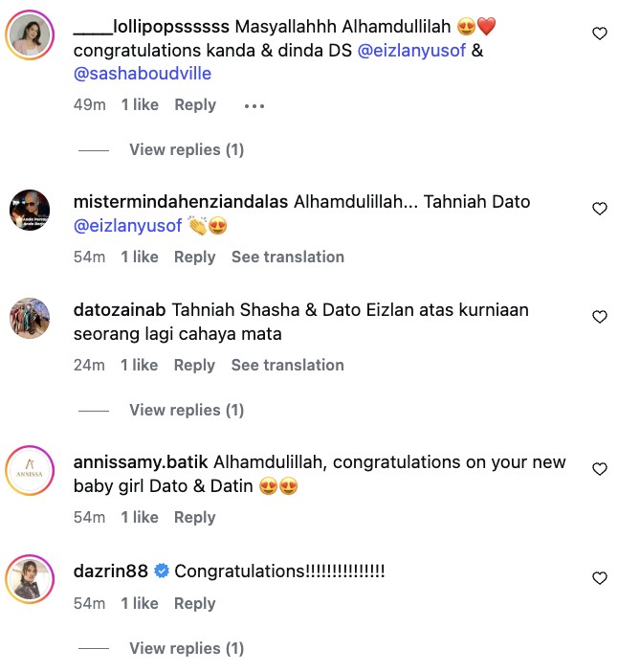Open datozainab username profile

tap(120, 310)
